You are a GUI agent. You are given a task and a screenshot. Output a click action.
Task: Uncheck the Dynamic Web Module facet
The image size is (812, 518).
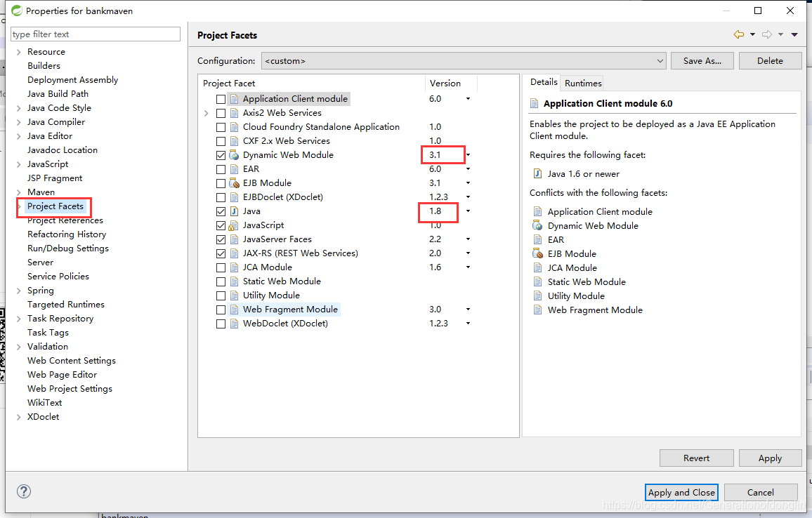[x=221, y=155]
